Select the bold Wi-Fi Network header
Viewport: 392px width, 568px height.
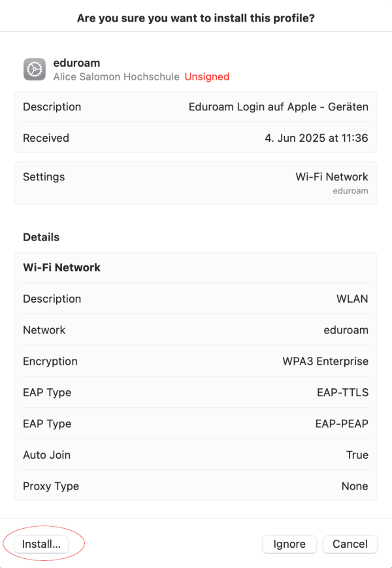pos(62,267)
